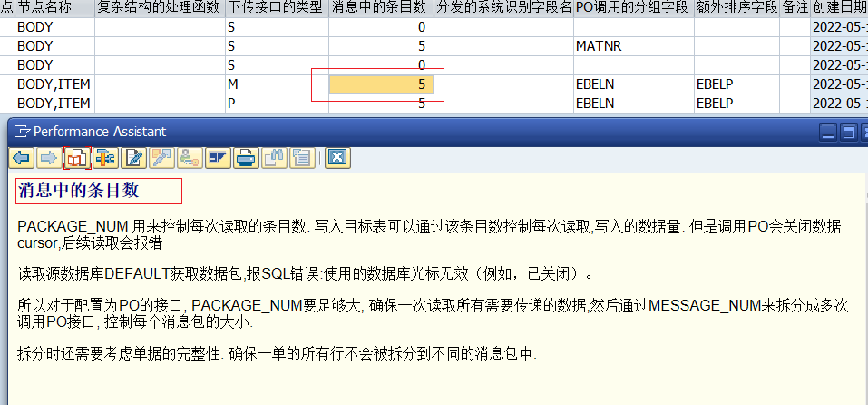This screenshot has height=405, width=868.
Task: Click the 消息中的条目数 help heading
Action: (x=79, y=191)
